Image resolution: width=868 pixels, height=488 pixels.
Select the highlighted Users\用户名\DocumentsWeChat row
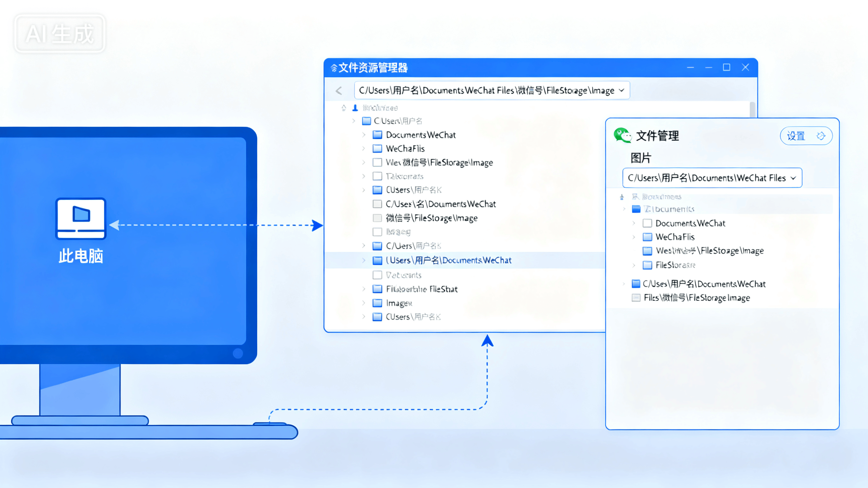[448, 260]
